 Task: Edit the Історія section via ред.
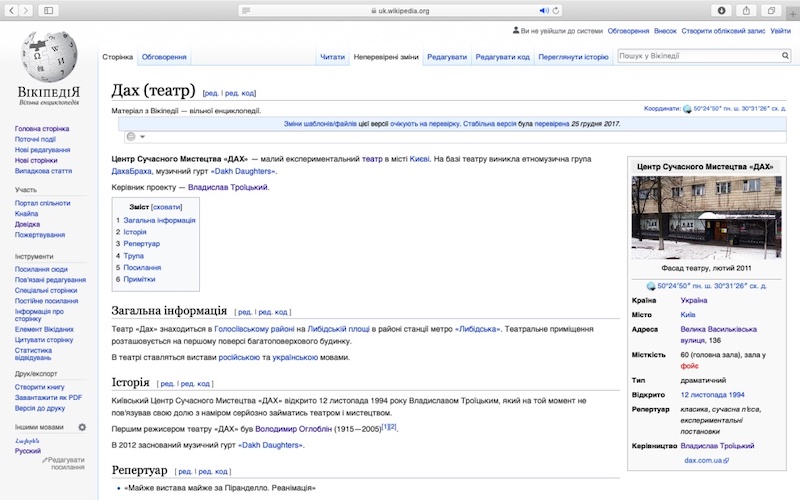click(167, 384)
